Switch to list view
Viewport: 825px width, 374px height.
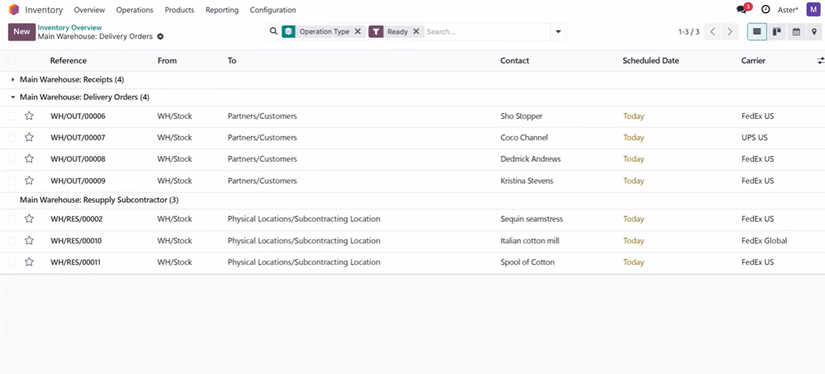click(x=757, y=32)
